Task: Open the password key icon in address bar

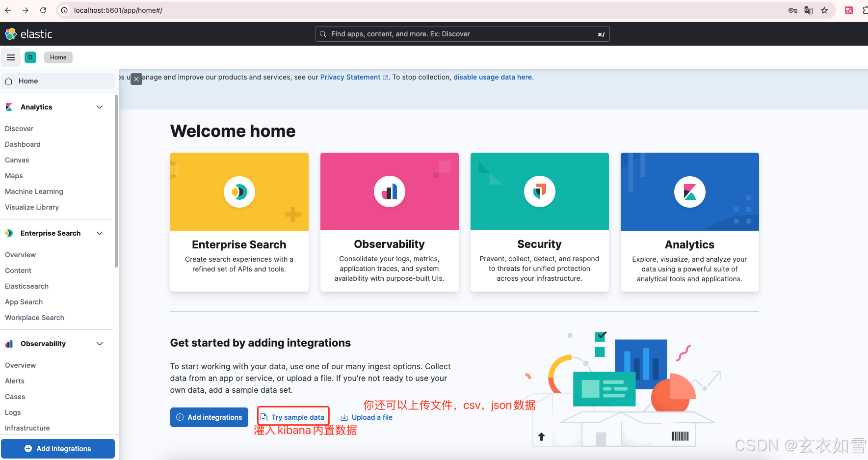Action: (x=793, y=10)
